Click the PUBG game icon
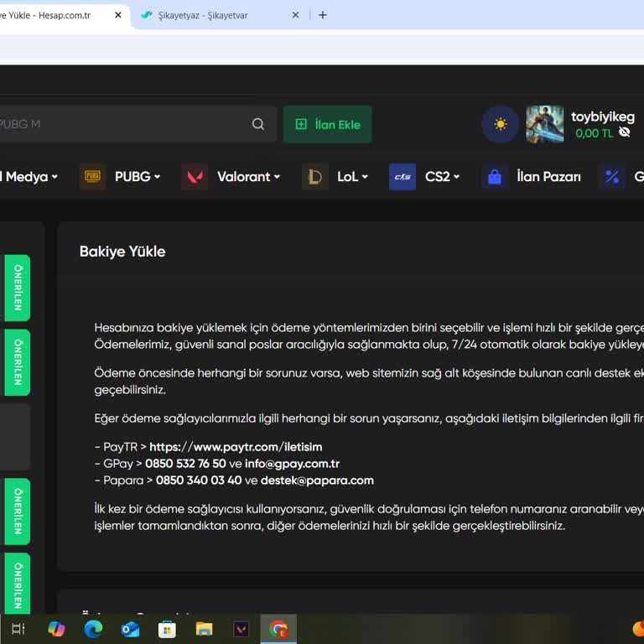This screenshot has width=644, height=644. [x=93, y=177]
